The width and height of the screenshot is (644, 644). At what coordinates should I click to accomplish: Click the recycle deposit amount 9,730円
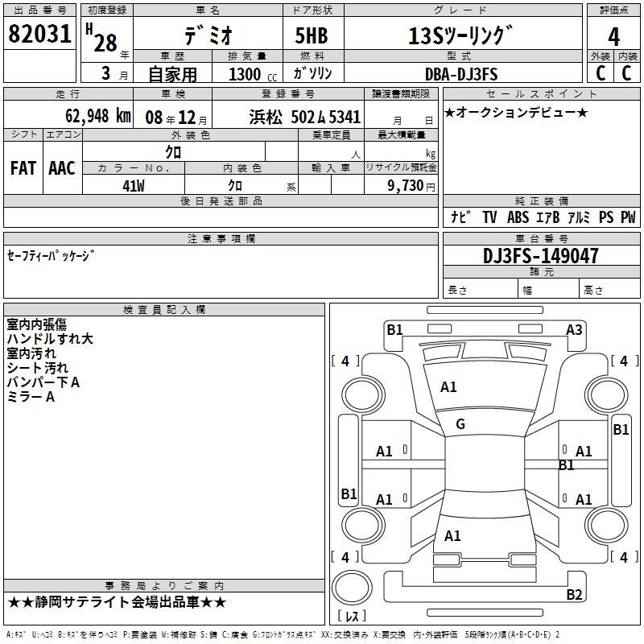409,185
